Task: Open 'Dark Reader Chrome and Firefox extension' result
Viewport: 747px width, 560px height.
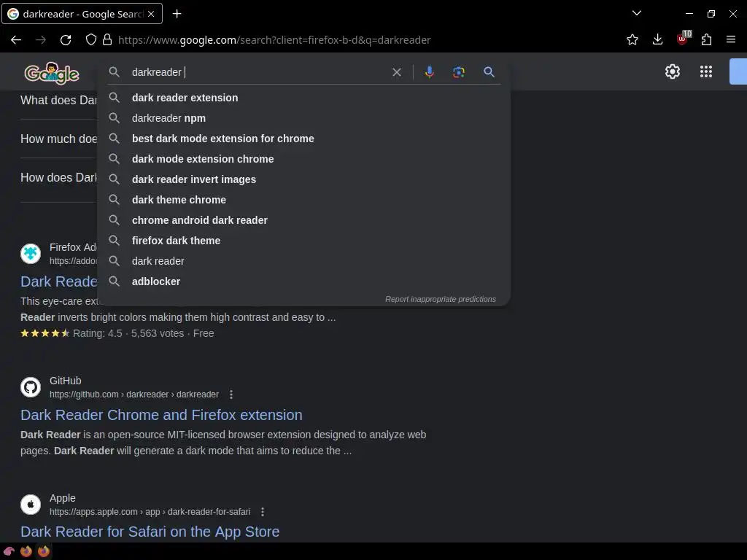Action: 161,415
